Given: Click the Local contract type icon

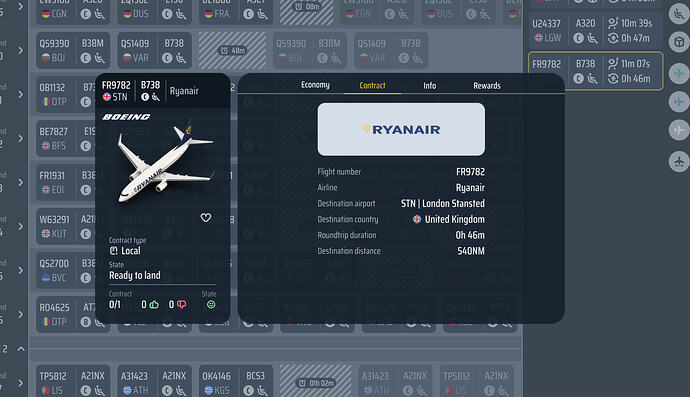Looking at the screenshot, I should [x=114, y=250].
